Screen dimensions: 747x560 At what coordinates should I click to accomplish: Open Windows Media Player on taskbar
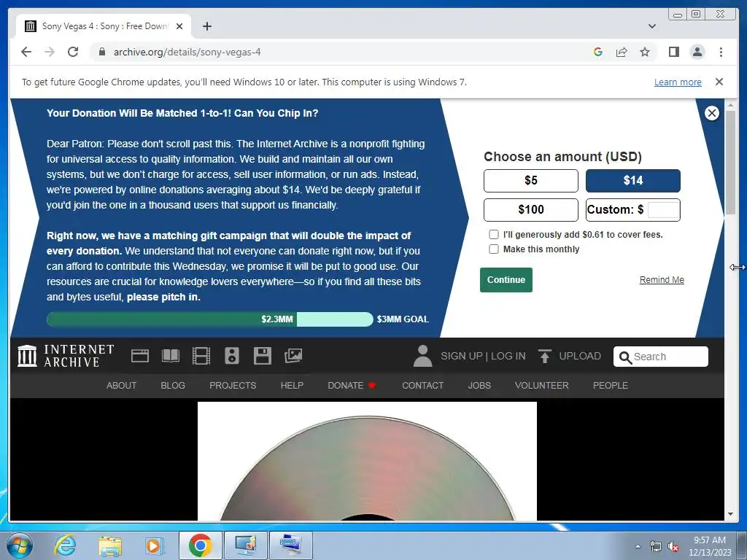[x=154, y=545]
